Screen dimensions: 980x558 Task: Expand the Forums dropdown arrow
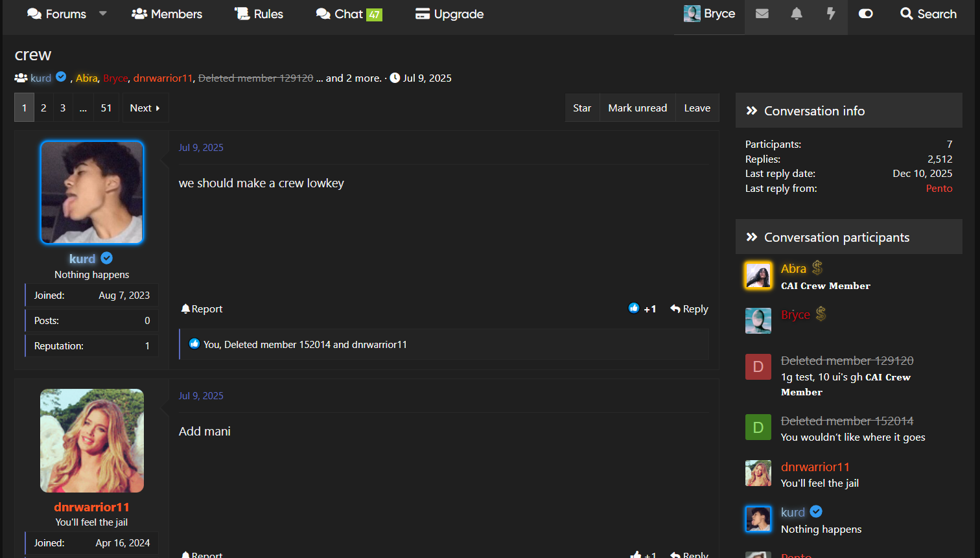point(102,14)
